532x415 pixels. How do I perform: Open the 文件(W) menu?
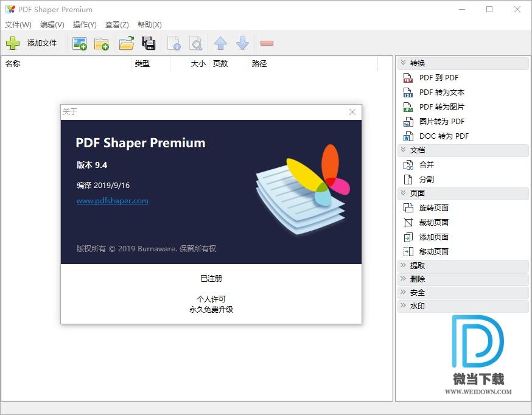click(x=18, y=25)
